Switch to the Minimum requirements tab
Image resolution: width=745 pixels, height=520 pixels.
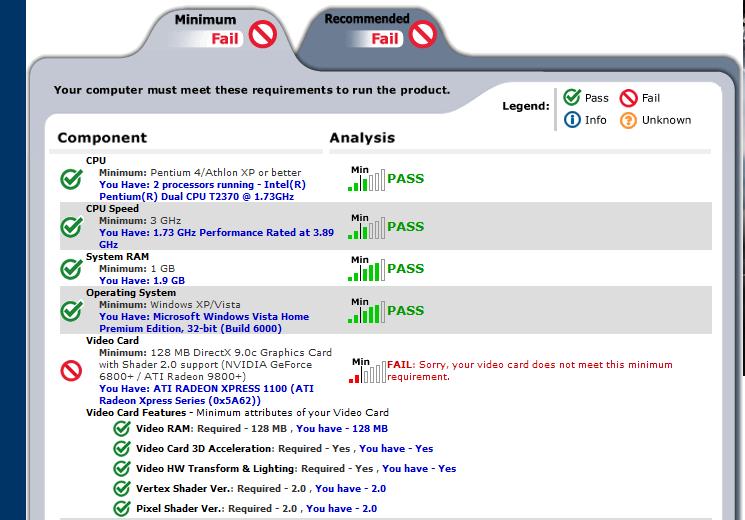point(205,20)
